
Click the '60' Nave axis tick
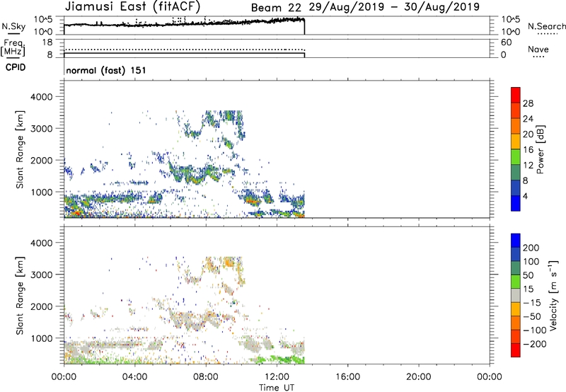point(506,42)
